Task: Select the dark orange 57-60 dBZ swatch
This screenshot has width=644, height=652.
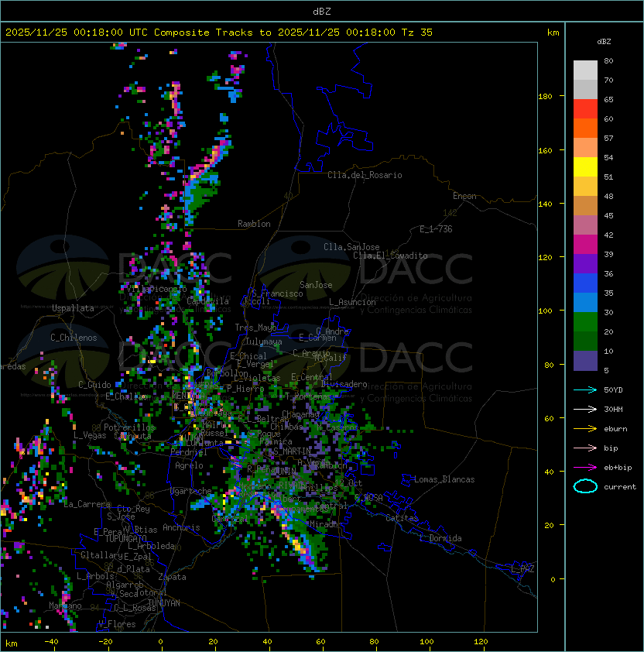Action: coord(585,129)
